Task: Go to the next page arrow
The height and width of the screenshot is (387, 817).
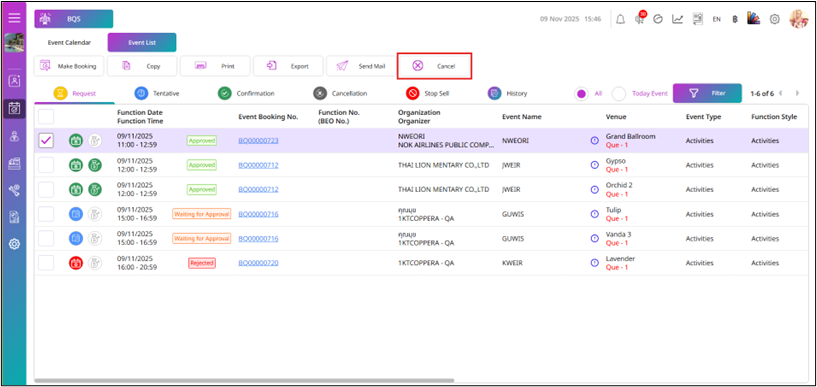Action: (x=797, y=94)
